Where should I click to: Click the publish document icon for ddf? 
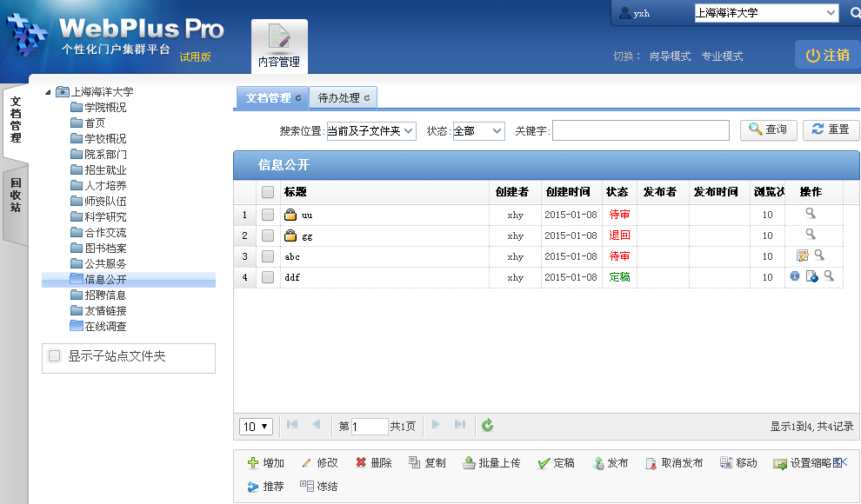[x=811, y=276]
